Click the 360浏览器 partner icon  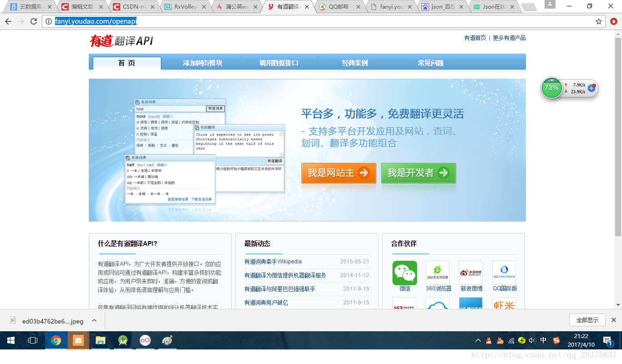438,273
